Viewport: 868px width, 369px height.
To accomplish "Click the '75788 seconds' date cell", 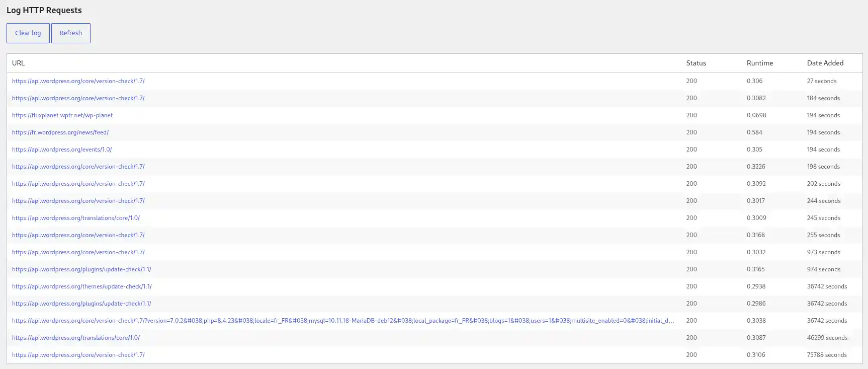I will (x=827, y=355).
